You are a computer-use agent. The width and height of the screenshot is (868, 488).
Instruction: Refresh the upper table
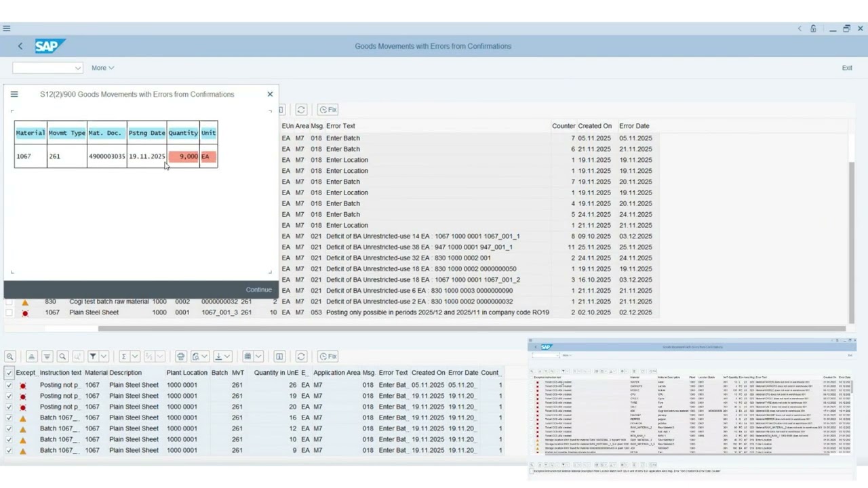[301, 110]
